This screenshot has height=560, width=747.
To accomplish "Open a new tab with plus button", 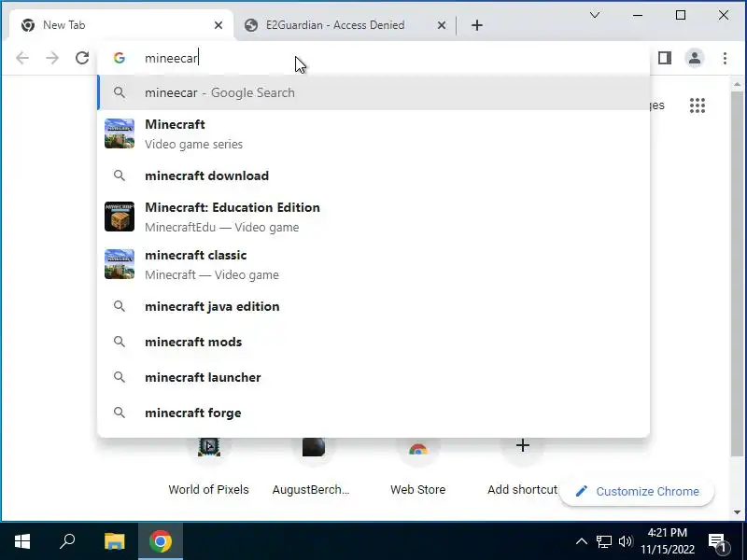I will click(477, 25).
